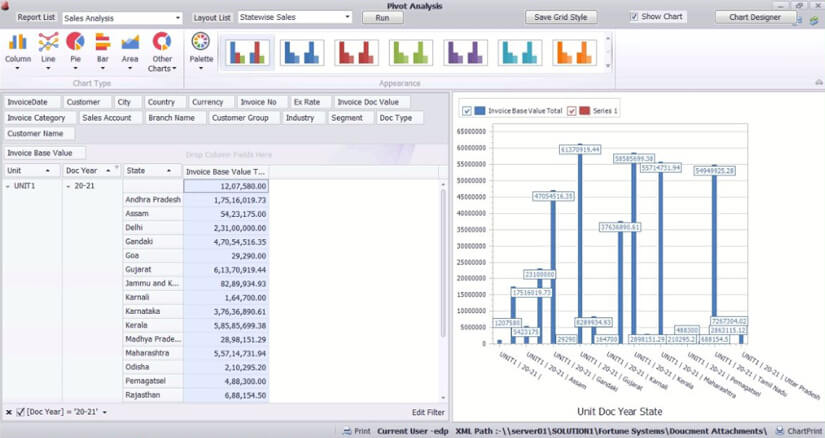825x438 pixels.
Task: Click the Customer Group field header
Action: click(x=240, y=118)
